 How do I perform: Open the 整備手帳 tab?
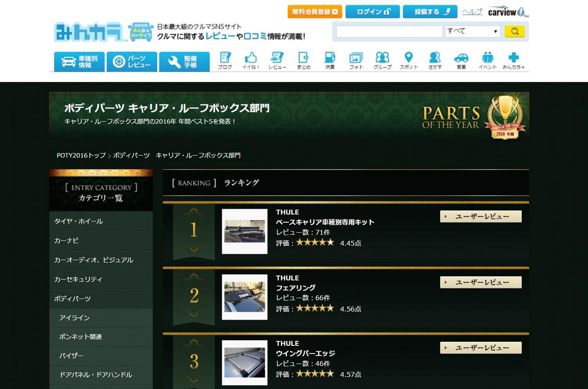(x=184, y=62)
